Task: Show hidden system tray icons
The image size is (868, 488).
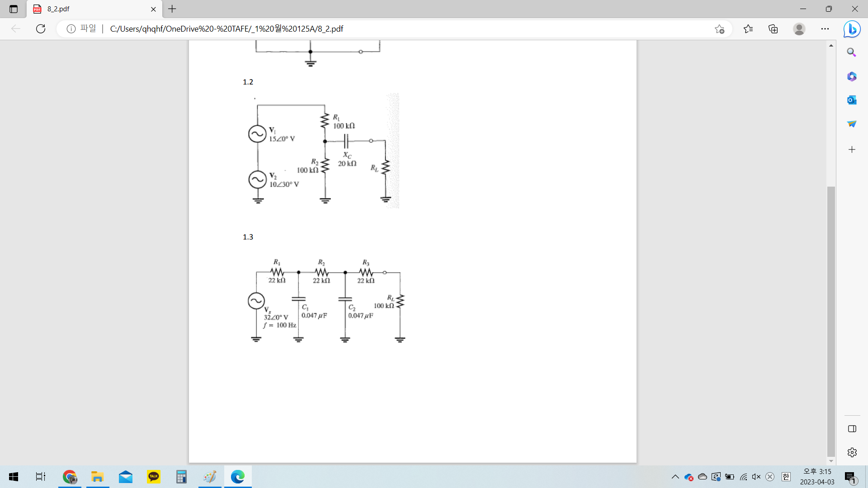Action: [675, 477]
